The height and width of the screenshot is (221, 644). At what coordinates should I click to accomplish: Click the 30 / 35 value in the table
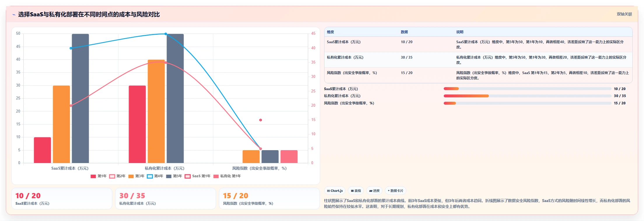[407, 57]
